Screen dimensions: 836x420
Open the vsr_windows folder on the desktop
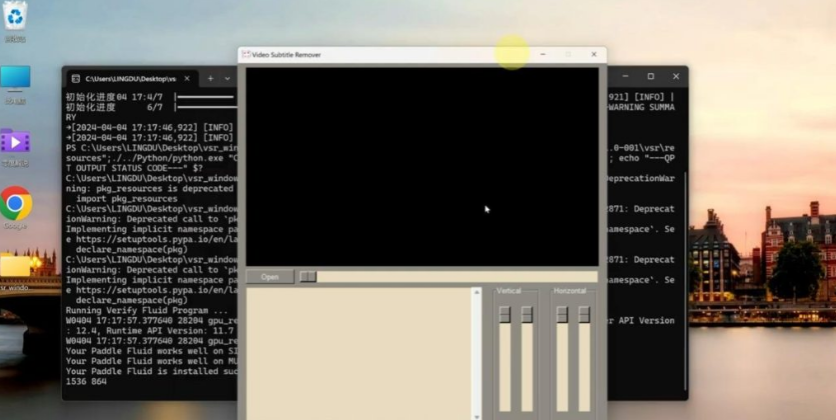(15, 267)
